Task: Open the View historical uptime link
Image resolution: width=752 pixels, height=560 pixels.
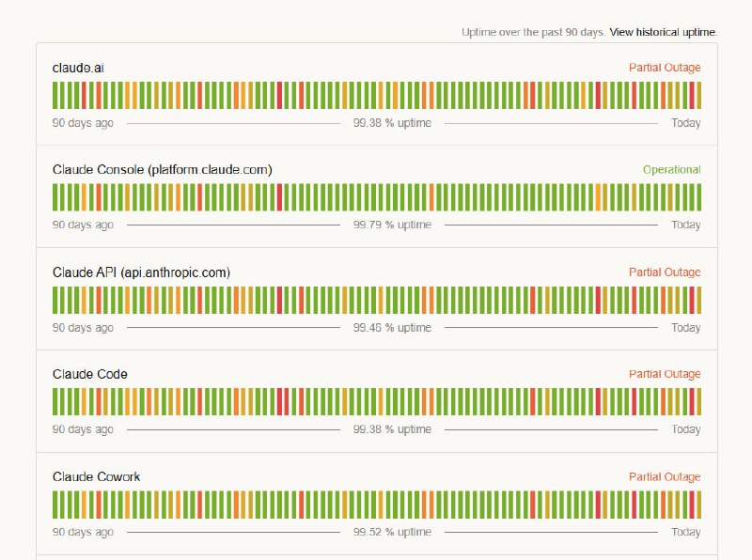Action: click(x=664, y=32)
